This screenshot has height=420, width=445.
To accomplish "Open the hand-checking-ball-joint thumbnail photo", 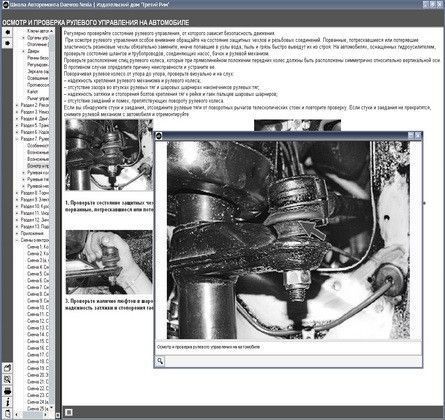I will coord(109,262).
